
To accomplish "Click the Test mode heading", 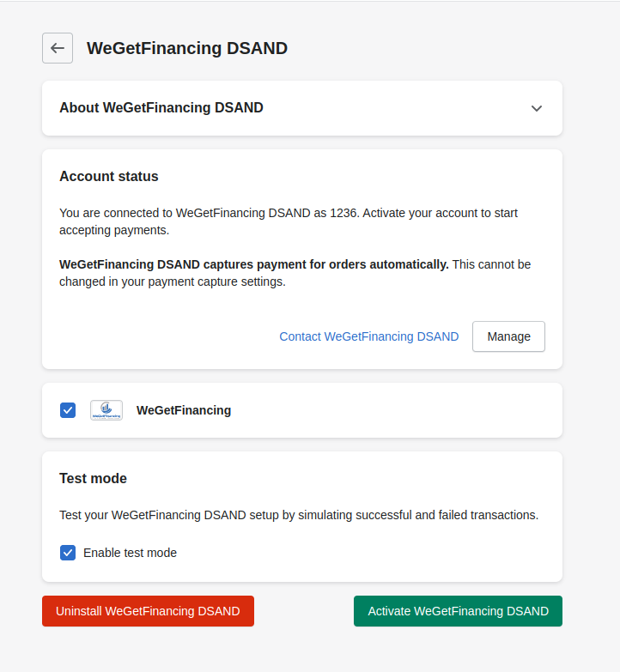I will (x=93, y=478).
